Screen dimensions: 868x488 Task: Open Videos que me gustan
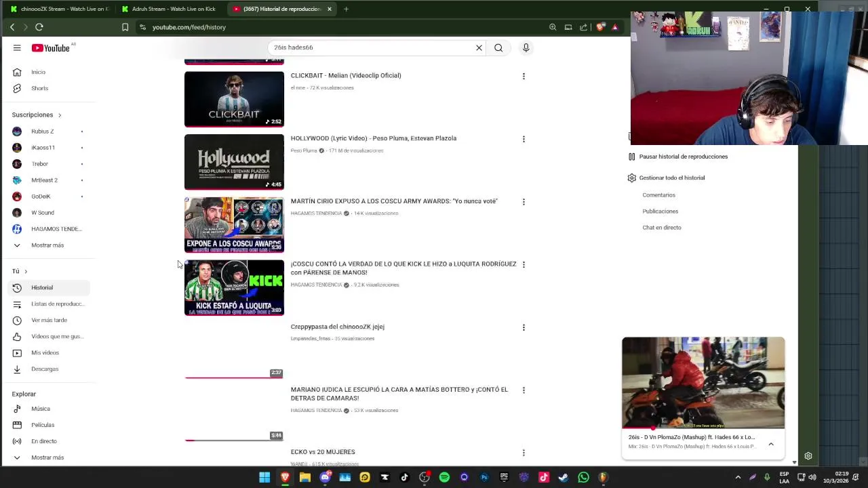pos(47,336)
